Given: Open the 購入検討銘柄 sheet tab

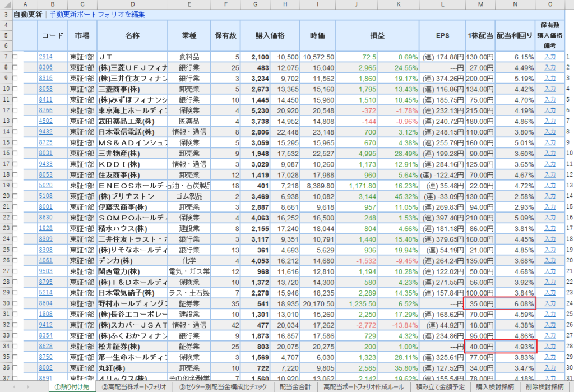Looking at the screenshot, I should (494, 386).
